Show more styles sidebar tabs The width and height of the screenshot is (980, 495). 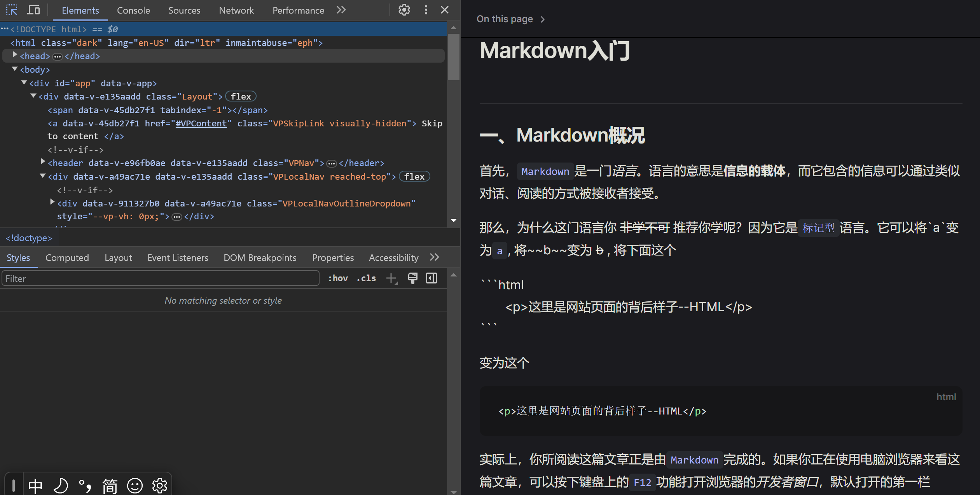[435, 257]
